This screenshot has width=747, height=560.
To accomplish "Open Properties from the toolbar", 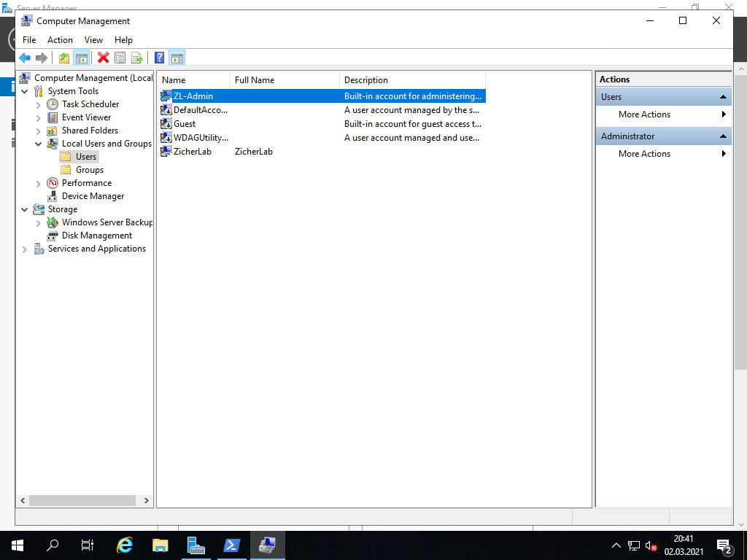I will 120,58.
